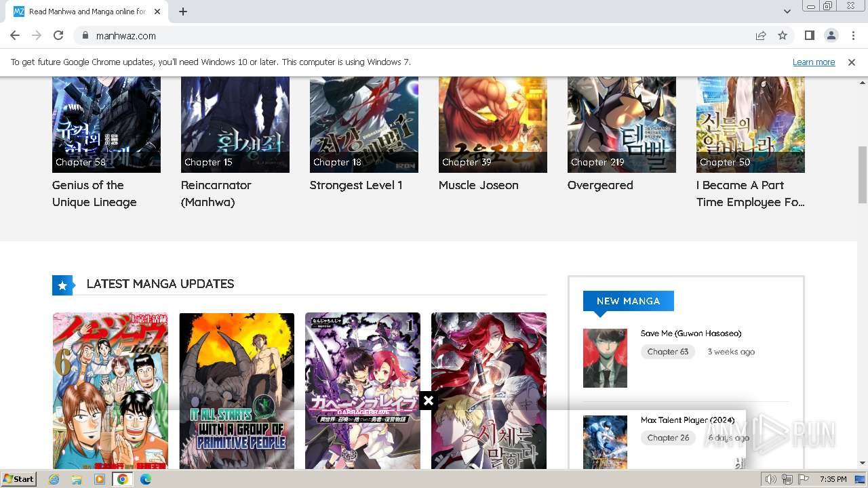The image size is (868, 488).
Task: Go back to the previous page
Action: 15,35
